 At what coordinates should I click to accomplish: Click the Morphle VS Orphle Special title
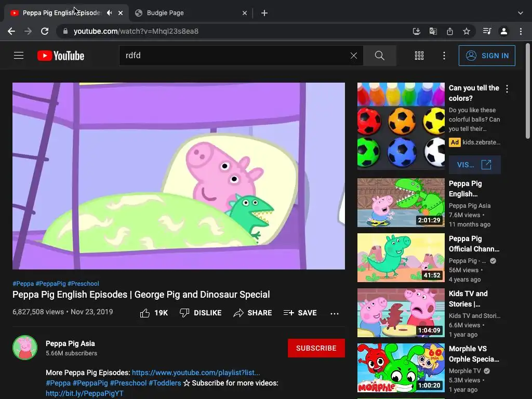pyautogui.click(x=474, y=354)
